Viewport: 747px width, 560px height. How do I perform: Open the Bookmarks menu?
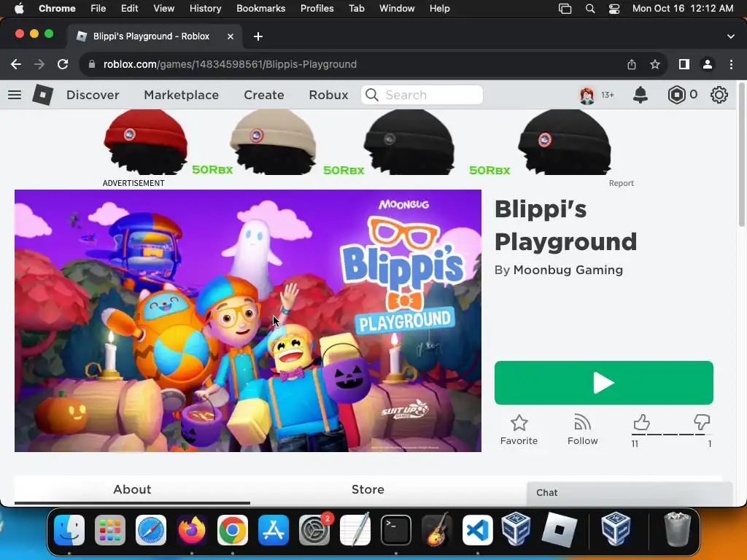[260, 9]
